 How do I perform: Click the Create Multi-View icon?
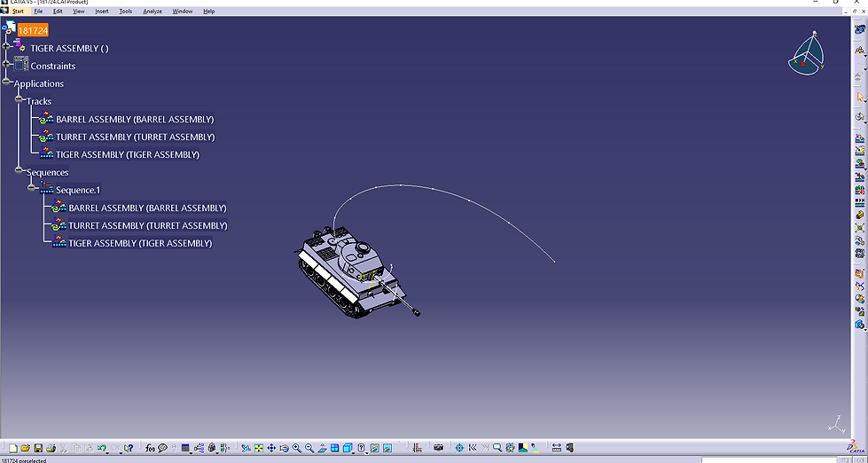coord(334,448)
